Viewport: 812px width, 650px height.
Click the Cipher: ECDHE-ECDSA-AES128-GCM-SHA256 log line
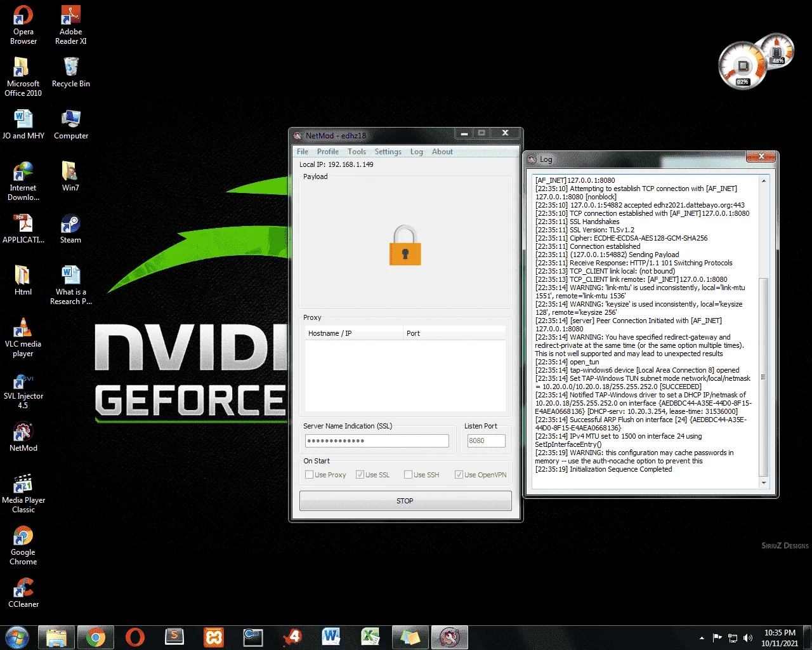pos(621,238)
